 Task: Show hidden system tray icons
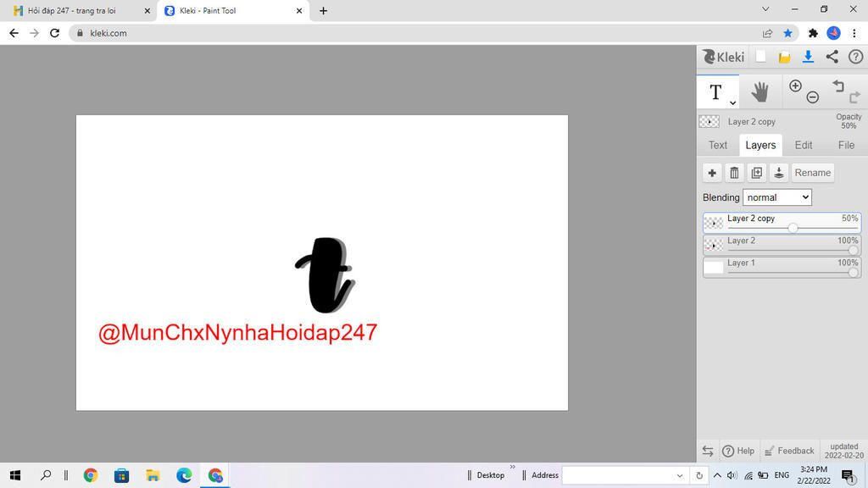(x=717, y=475)
